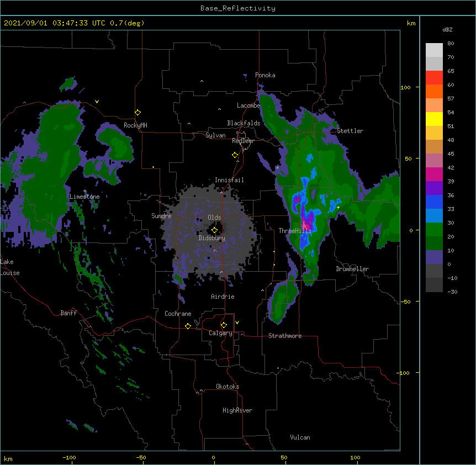Select the Lacombe city label
This screenshot has height=465, width=476.
248,105
